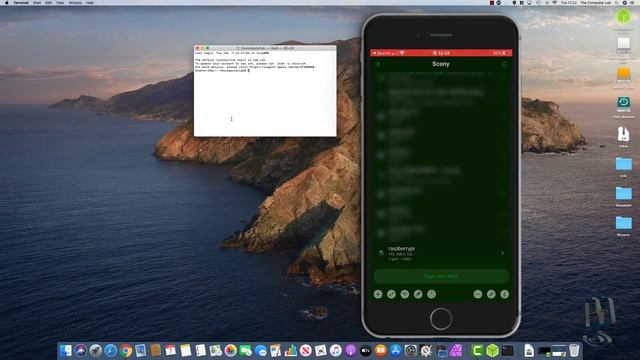This screenshot has width=640, height=360.
Task: Tap the minus icon in Scany bottom toolbar
Action: pos(478,294)
